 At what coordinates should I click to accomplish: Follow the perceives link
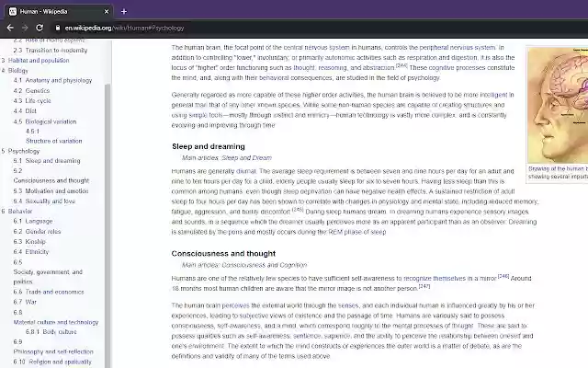235,305
